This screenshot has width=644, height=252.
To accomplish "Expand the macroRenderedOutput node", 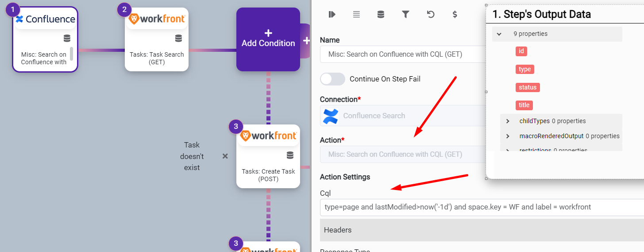I will (x=508, y=136).
